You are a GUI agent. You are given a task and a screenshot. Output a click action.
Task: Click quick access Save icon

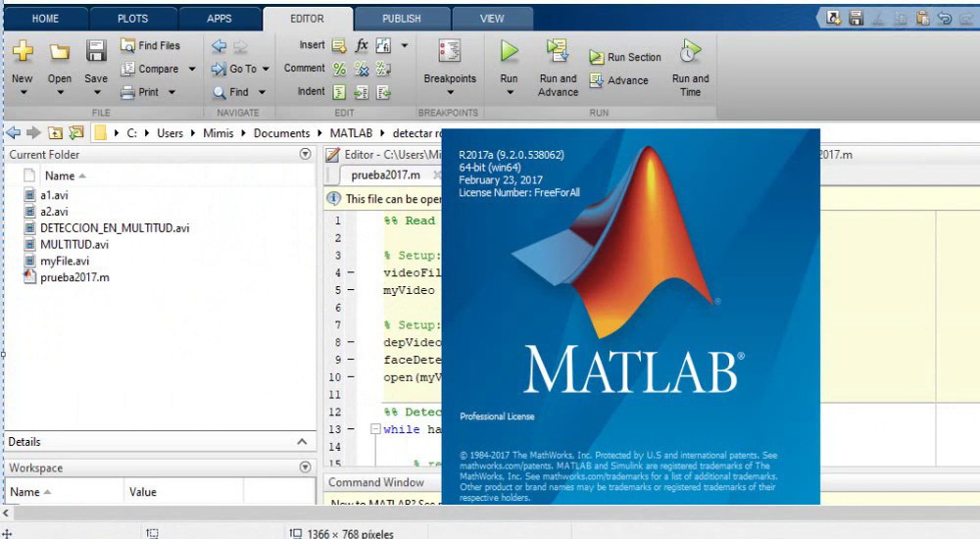tap(856, 19)
